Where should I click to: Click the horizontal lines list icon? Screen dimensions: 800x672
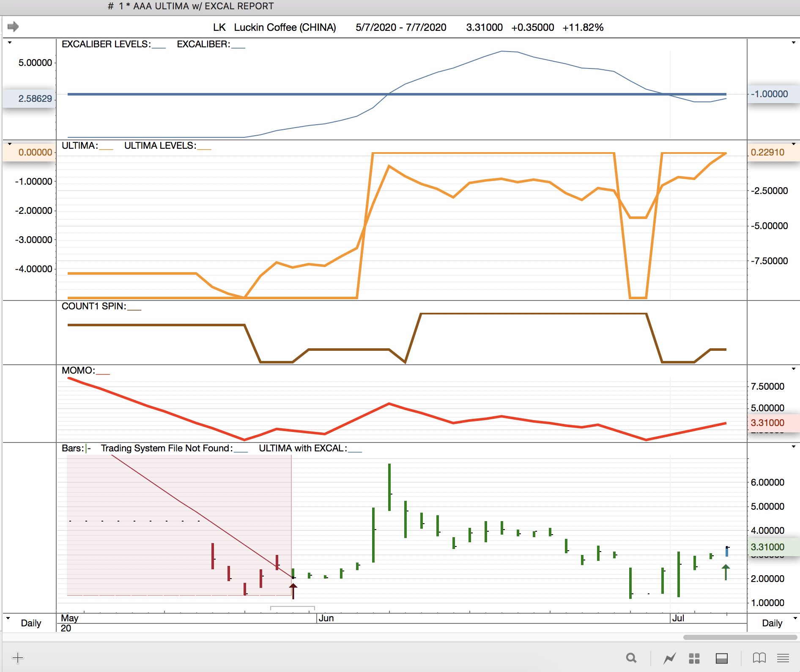[783, 658]
